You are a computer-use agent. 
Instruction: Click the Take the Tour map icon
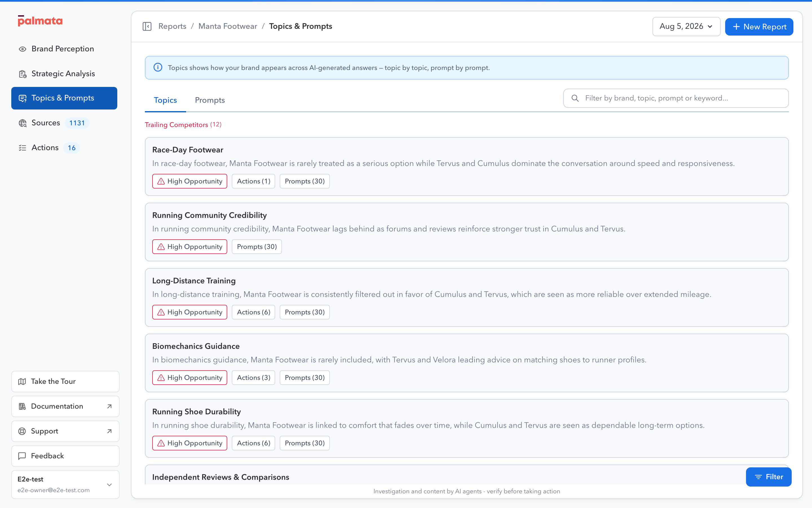[22, 381]
